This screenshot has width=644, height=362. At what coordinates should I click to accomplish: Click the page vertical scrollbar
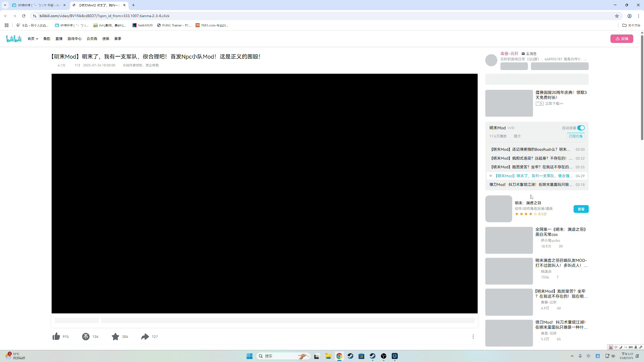642,87
